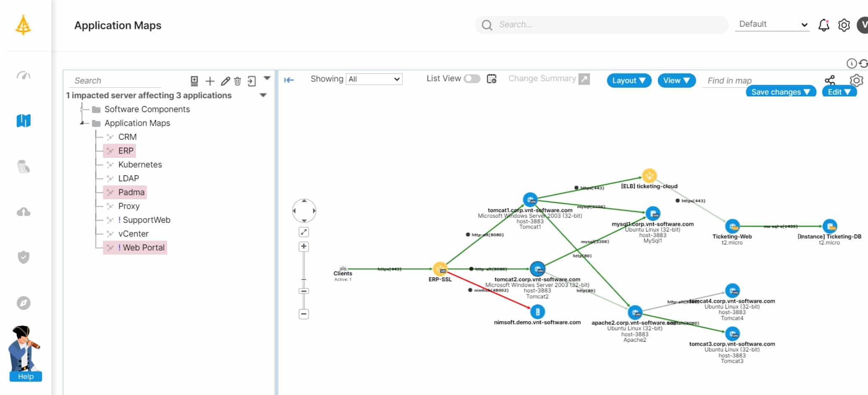Click the refresh icon below header
The width and height of the screenshot is (868, 395).
point(863,63)
